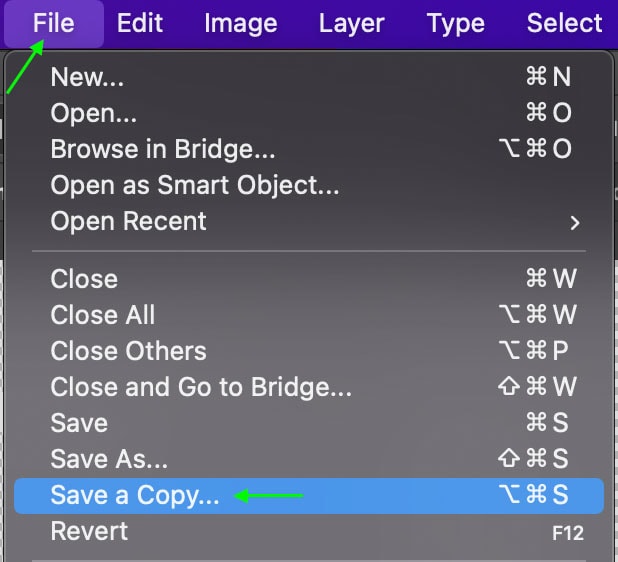618x562 pixels.
Task: Choose Close from the File menu
Action: click(x=84, y=279)
